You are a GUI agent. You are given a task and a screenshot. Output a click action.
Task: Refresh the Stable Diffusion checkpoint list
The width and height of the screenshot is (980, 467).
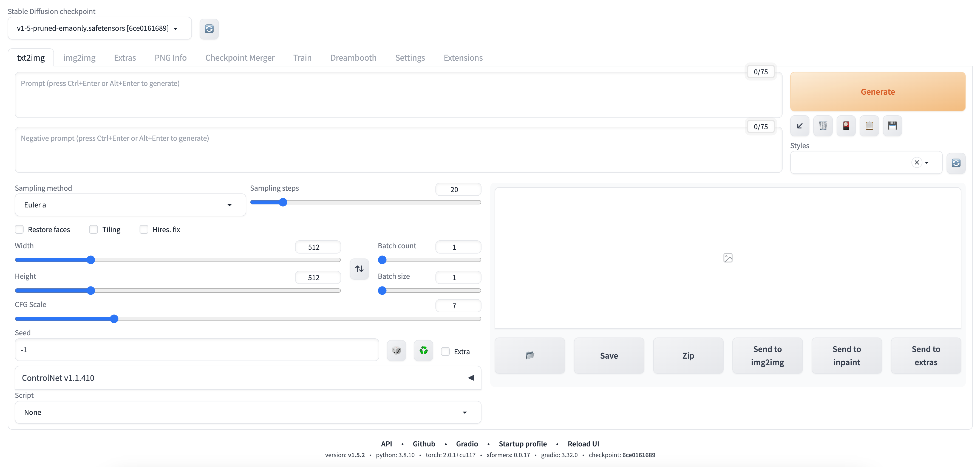click(x=209, y=29)
